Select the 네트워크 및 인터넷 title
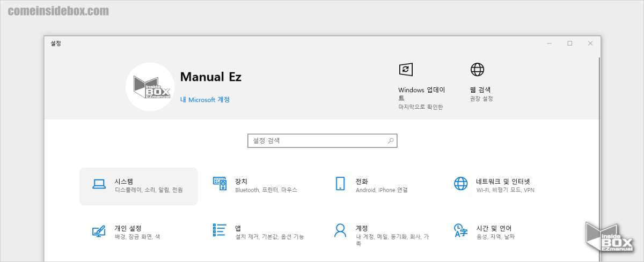This screenshot has width=644, height=262. 503,181
